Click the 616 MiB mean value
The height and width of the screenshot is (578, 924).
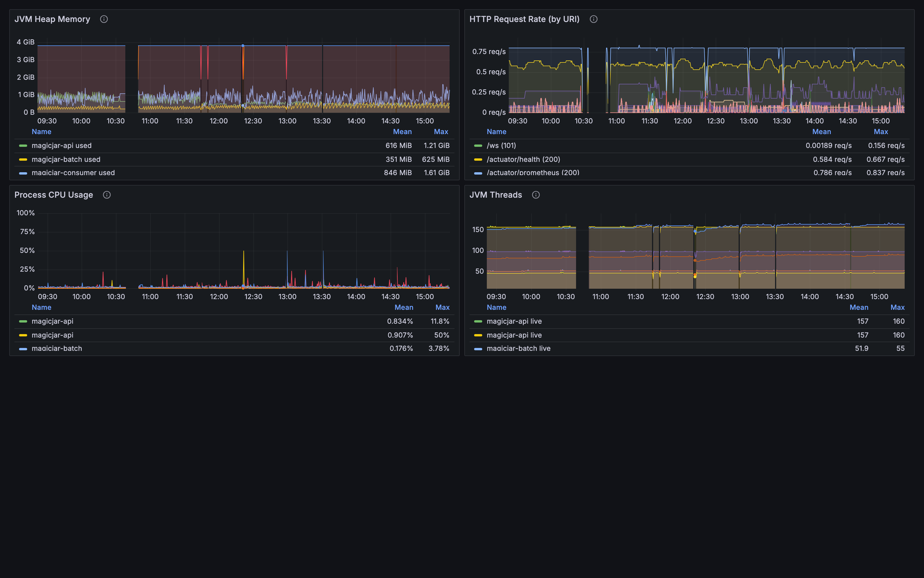tap(398, 146)
